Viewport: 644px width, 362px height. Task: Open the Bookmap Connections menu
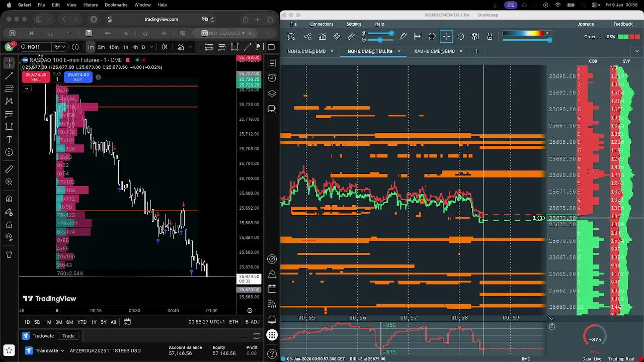[x=321, y=24]
